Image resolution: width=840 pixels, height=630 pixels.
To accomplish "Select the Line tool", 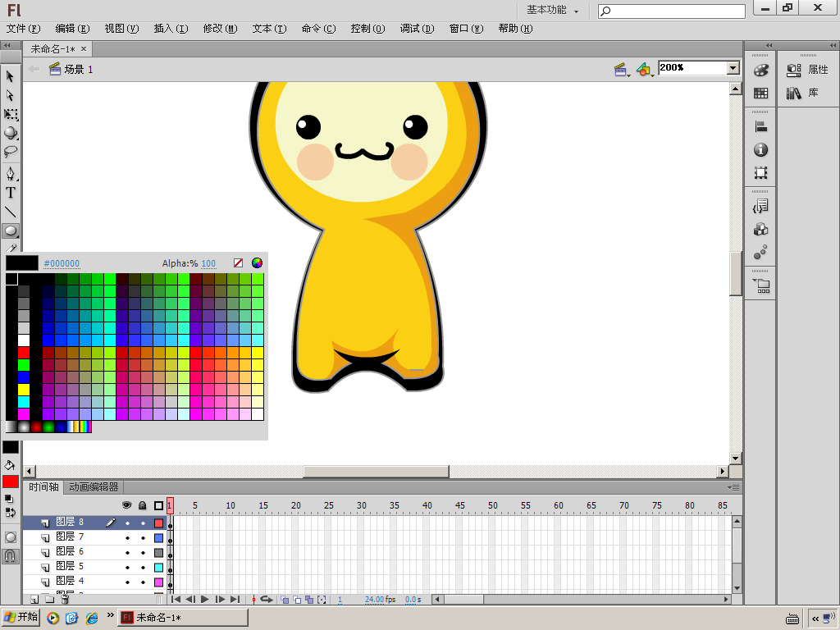I will pyautogui.click(x=10, y=212).
